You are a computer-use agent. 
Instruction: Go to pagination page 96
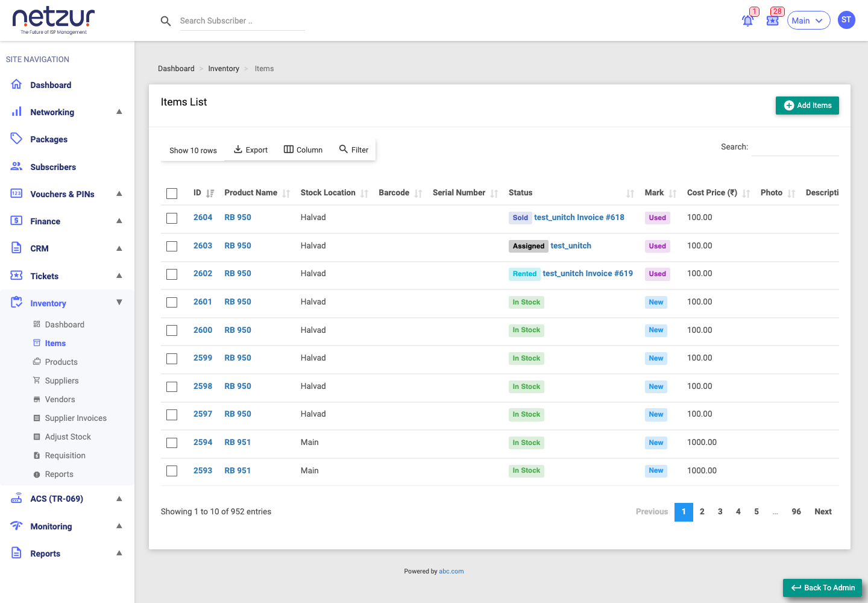tap(796, 511)
